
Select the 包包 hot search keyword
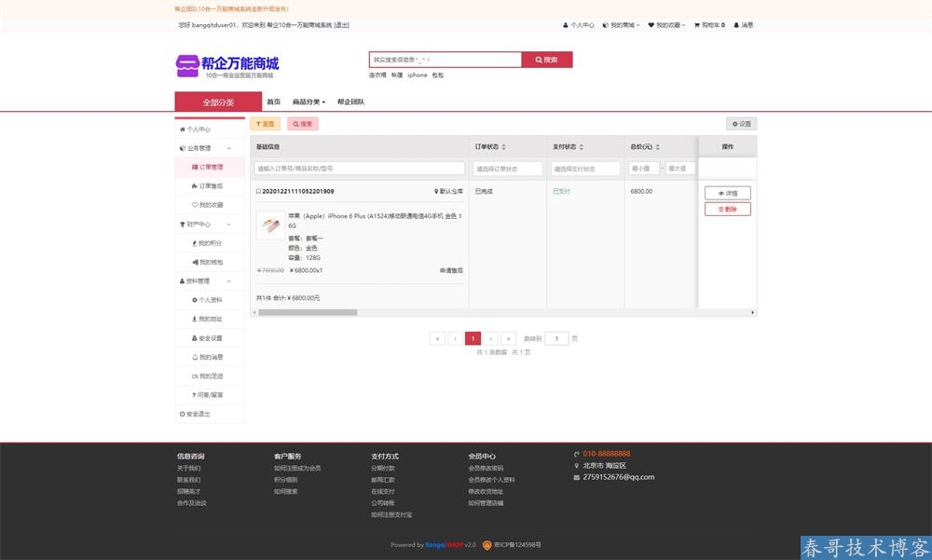437,75
